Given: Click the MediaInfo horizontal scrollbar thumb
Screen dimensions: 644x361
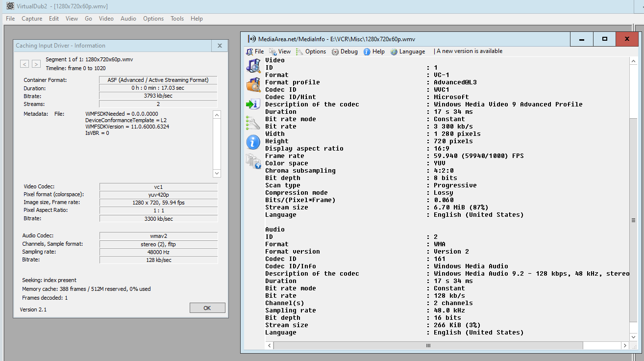Looking at the screenshot, I should (x=428, y=346).
